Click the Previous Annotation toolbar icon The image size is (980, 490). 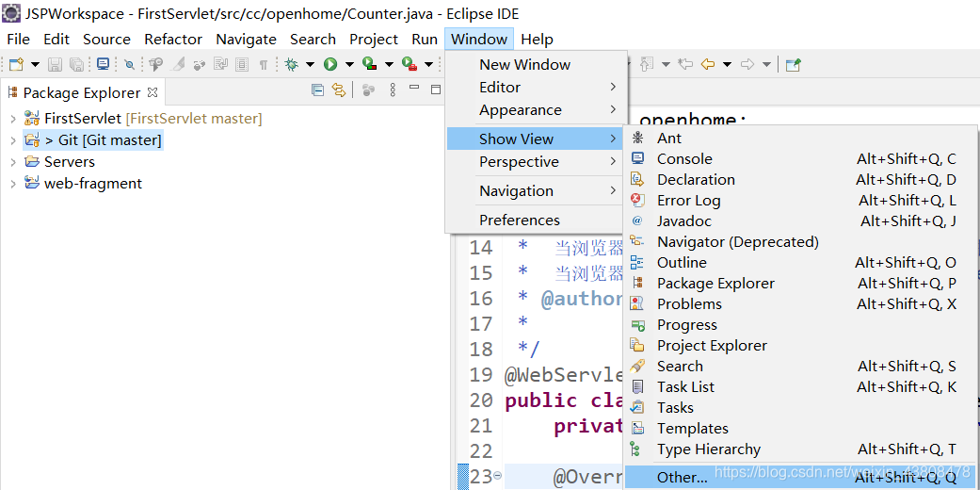pos(647,64)
